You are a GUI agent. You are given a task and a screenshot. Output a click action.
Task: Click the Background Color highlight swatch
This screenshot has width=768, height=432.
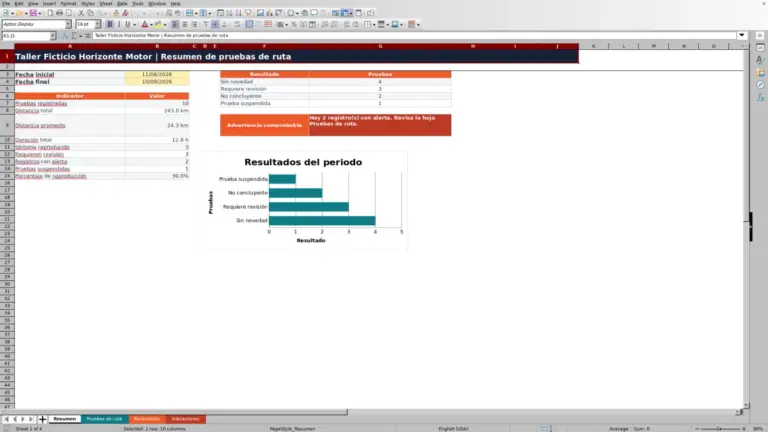[158, 24]
